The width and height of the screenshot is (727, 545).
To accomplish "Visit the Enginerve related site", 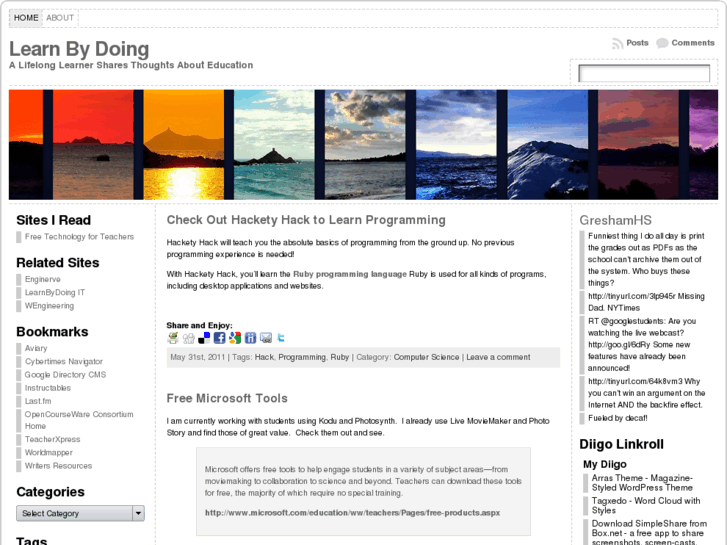I will (x=43, y=279).
